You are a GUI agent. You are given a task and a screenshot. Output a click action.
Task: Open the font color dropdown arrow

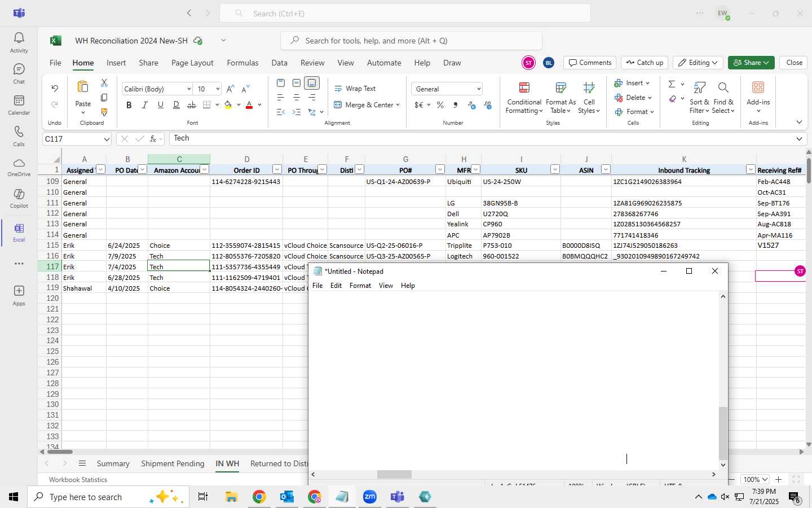point(260,105)
